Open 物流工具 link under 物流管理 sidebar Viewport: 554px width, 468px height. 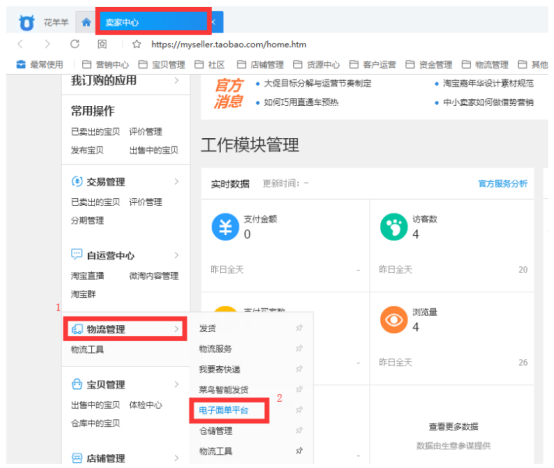[x=87, y=350]
